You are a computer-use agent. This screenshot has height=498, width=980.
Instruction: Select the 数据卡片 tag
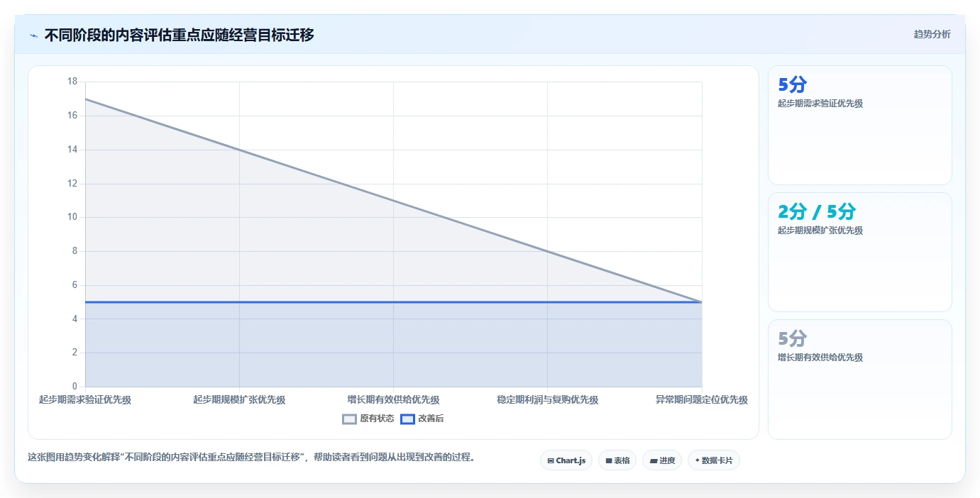tap(714, 460)
